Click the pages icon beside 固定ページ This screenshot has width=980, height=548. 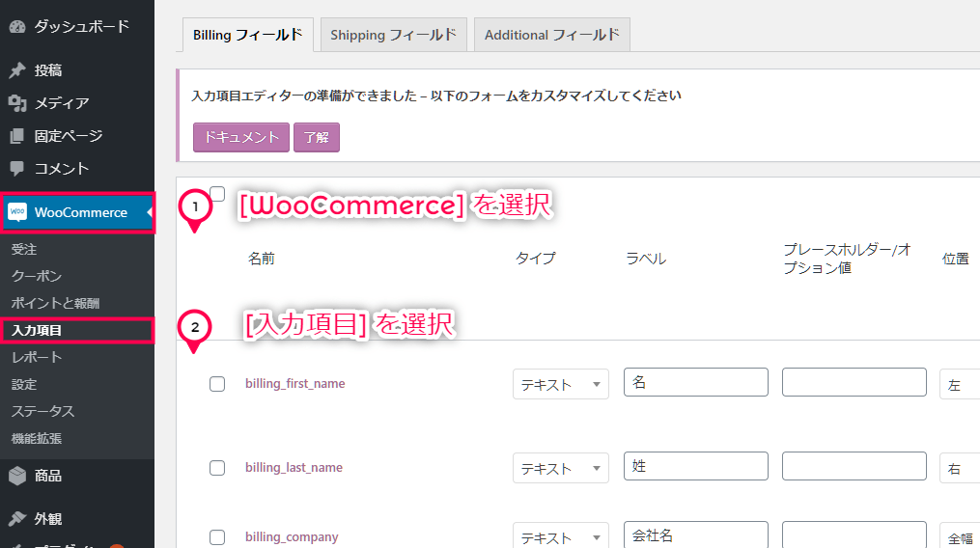click(17, 136)
